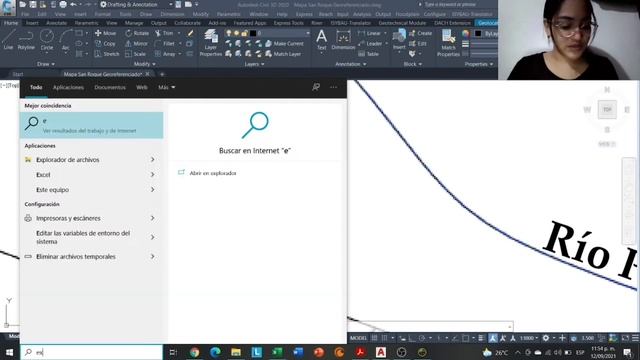This screenshot has height=360, width=640.
Task: Toggle the layer 0 lightbulb on/off
Action: [229, 33]
